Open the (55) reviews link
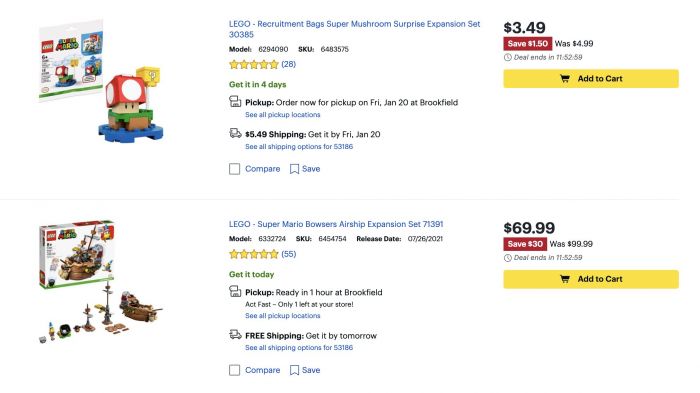 288,254
